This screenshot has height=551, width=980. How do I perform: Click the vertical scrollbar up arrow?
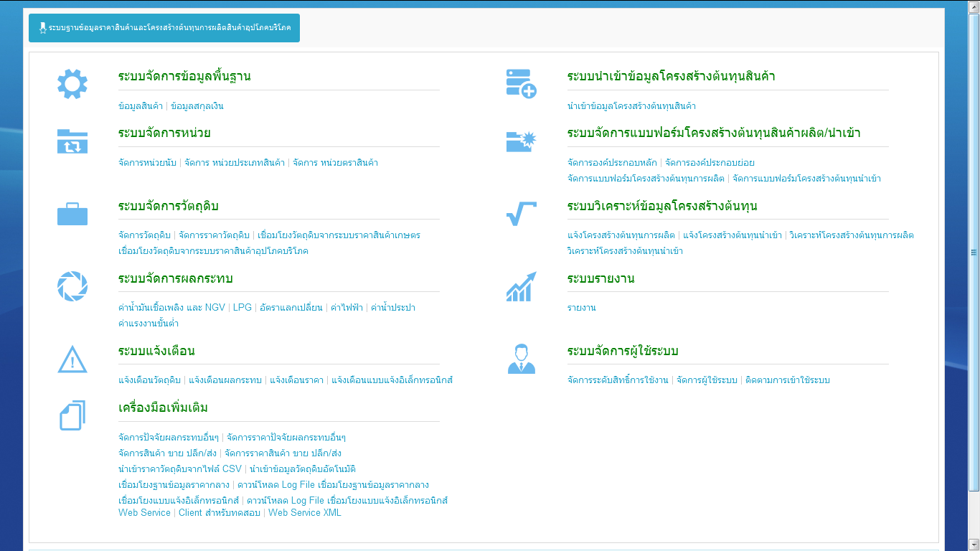pyautogui.click(x=974, y=6)
